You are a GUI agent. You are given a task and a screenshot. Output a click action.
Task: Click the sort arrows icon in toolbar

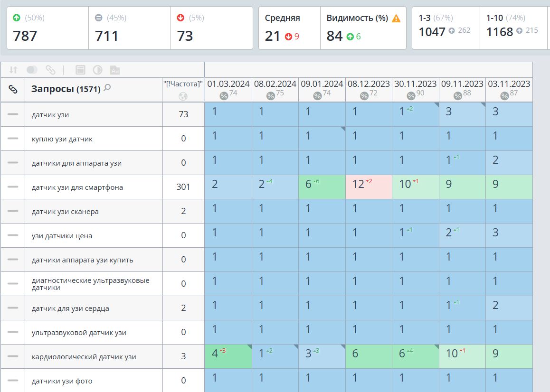13,70
